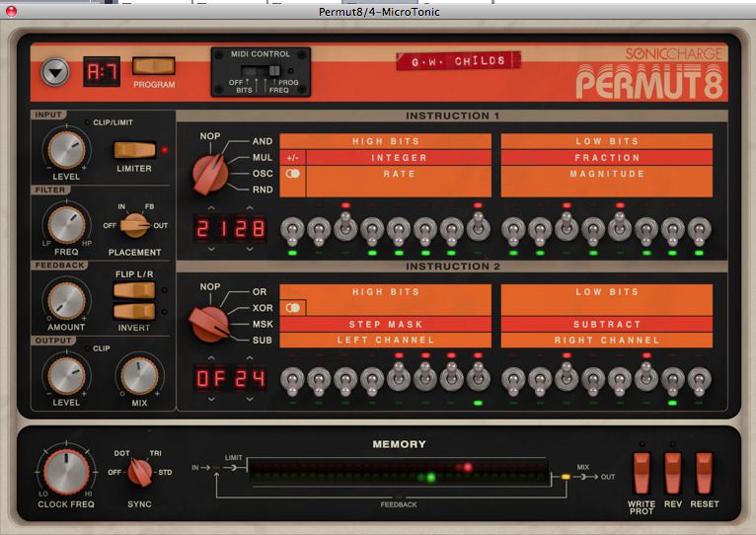Flip third low-bit toggle in Instruction 2

pos(567,377)
